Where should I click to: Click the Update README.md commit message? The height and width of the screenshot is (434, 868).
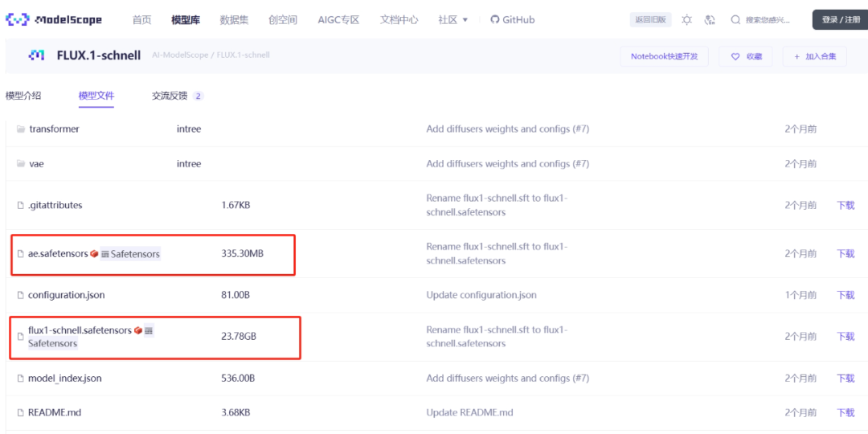pyautogui.click(x=469, y=413)
